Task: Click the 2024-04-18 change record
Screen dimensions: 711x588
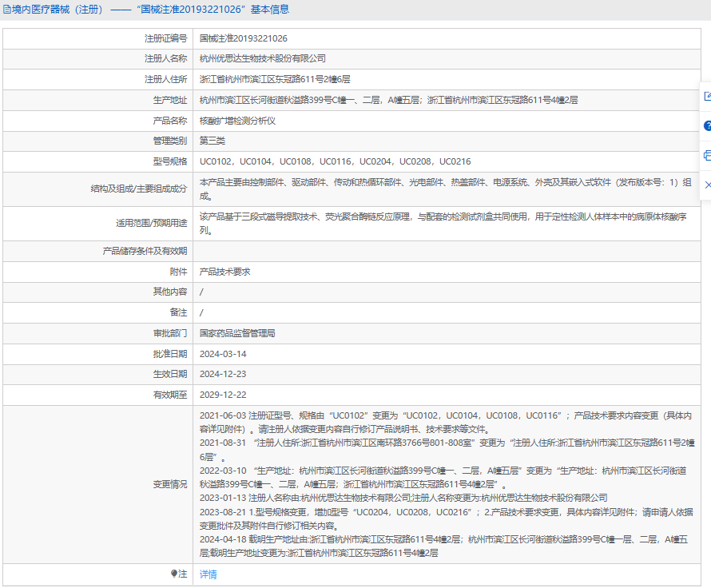Action: click(x=443, y=546)
